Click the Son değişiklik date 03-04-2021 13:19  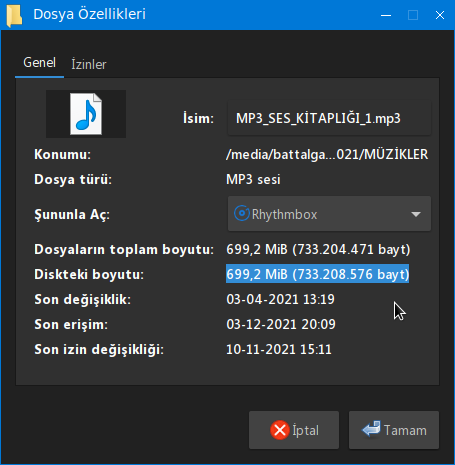pos(280,299)
